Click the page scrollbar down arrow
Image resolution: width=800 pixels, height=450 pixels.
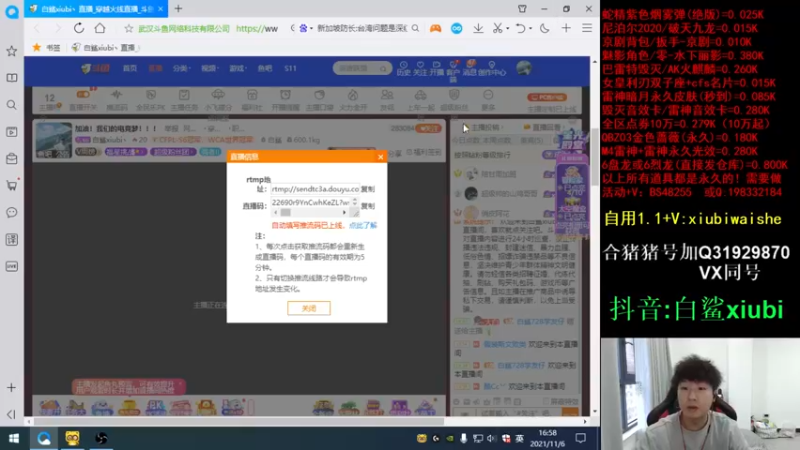coord(594,411)
